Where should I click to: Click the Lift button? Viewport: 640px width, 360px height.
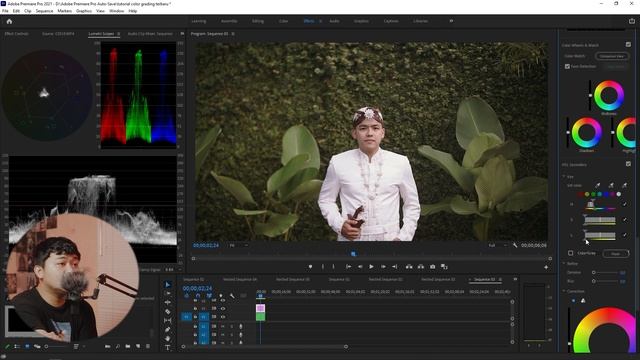tap(409, 267)
